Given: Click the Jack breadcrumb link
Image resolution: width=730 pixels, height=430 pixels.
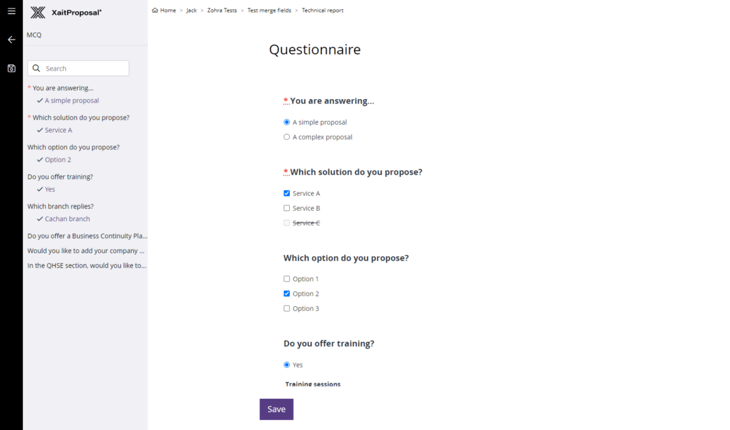Looking at the screenshot, I should coord(191,10).
